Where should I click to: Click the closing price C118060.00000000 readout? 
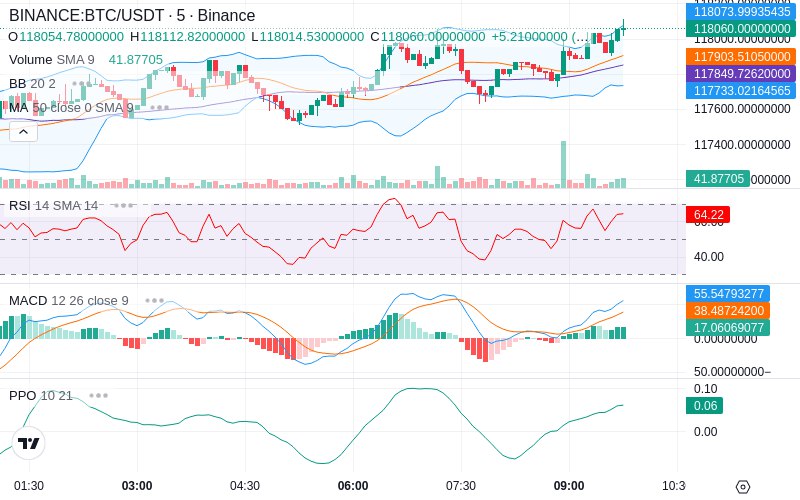[428, 37]
